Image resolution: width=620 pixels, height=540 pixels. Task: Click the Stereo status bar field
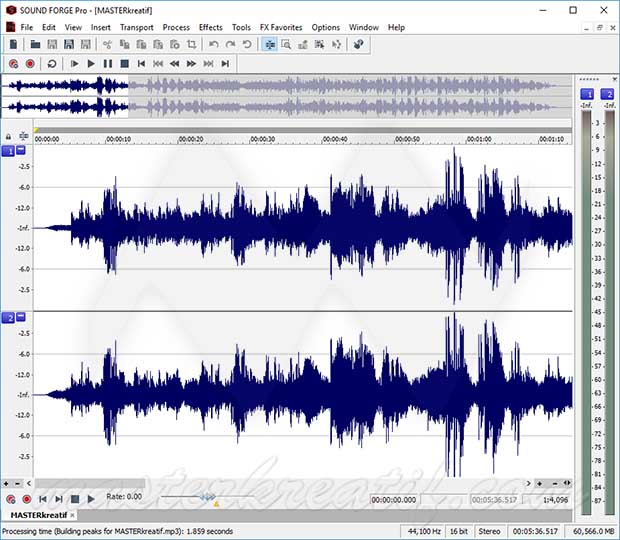click(x=490, y=531)
